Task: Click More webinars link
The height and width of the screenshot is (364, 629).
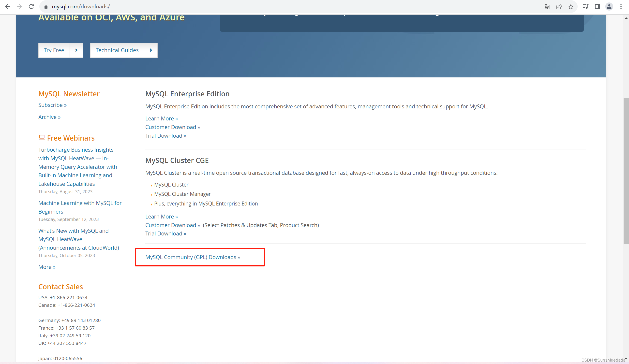Action: tap(47, 267)
